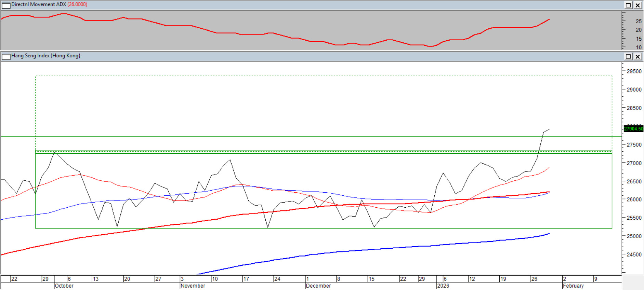Select the December month label
This screenshot has width=644, height=290.
tap(318, 286)
